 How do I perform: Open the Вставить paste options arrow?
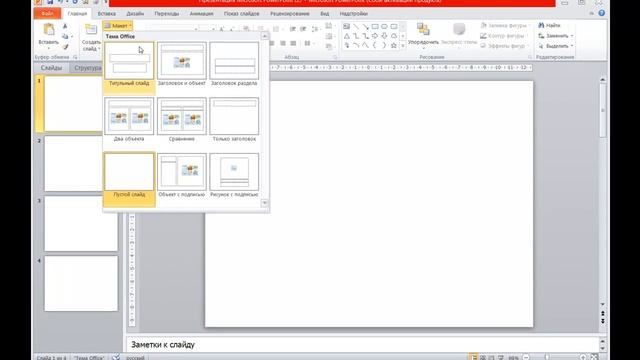pyautogui.click(x=49, y=49)
